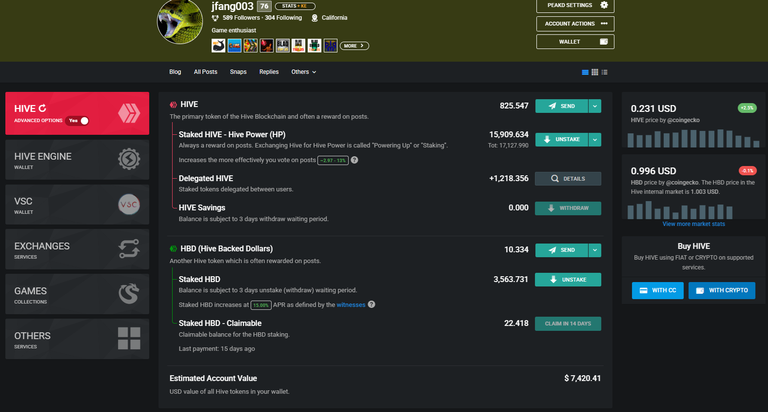
Task: Select the blue card layout view icon
Action: click(585, 72)
